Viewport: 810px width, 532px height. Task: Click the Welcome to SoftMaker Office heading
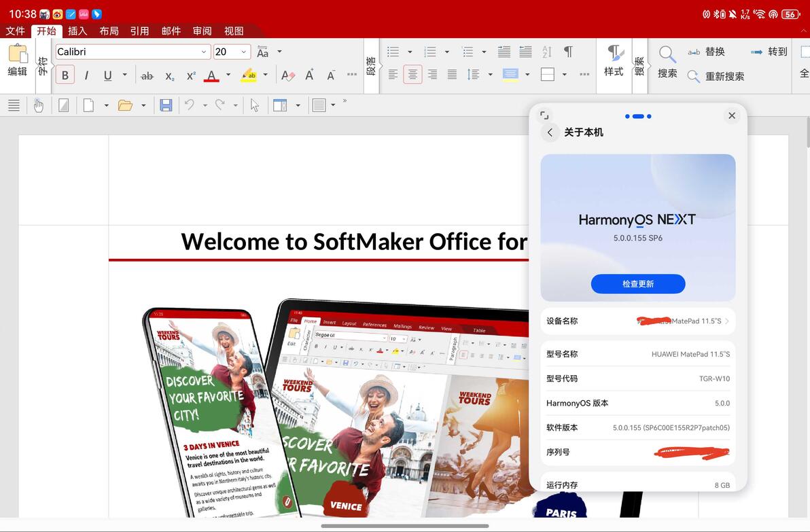(355, 242)
